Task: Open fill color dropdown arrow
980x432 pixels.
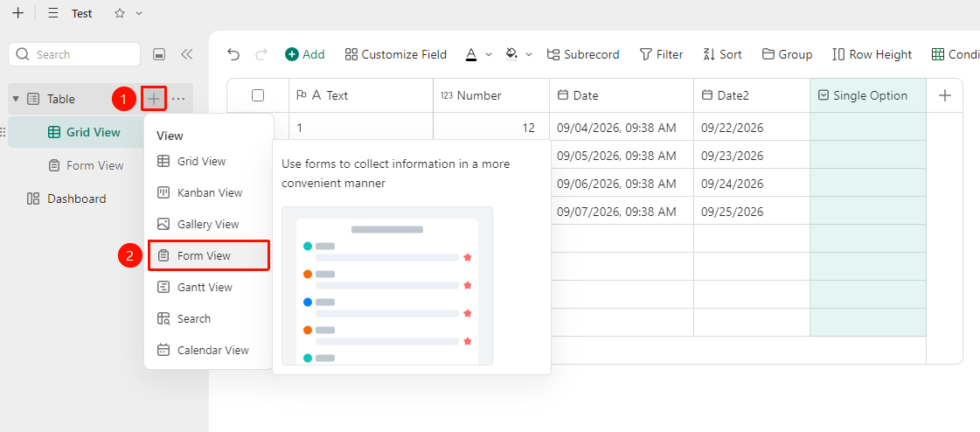Action: [x=529, y=54]
